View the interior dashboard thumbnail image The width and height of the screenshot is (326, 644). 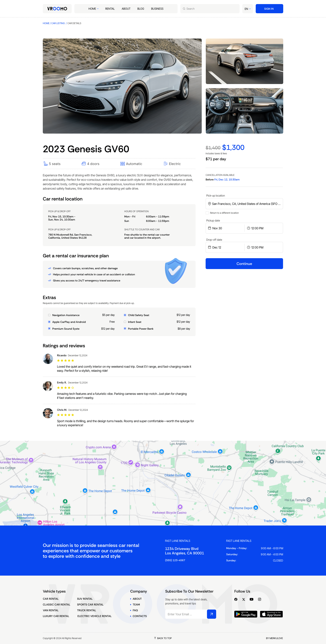(x=244, y=111)
